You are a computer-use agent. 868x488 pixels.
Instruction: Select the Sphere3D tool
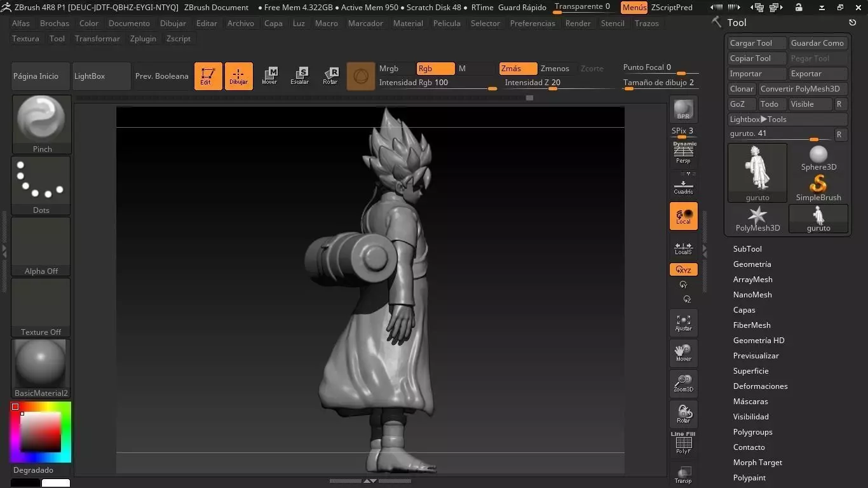click(818, 158)
